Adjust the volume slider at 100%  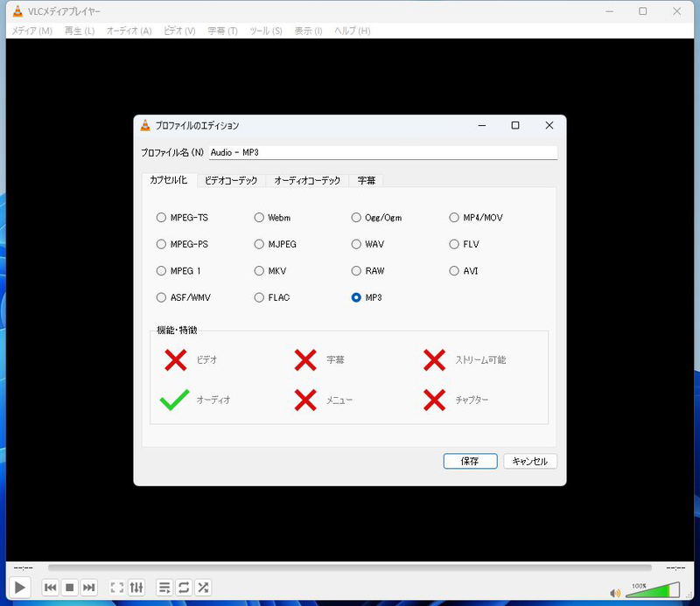(653, 589)
